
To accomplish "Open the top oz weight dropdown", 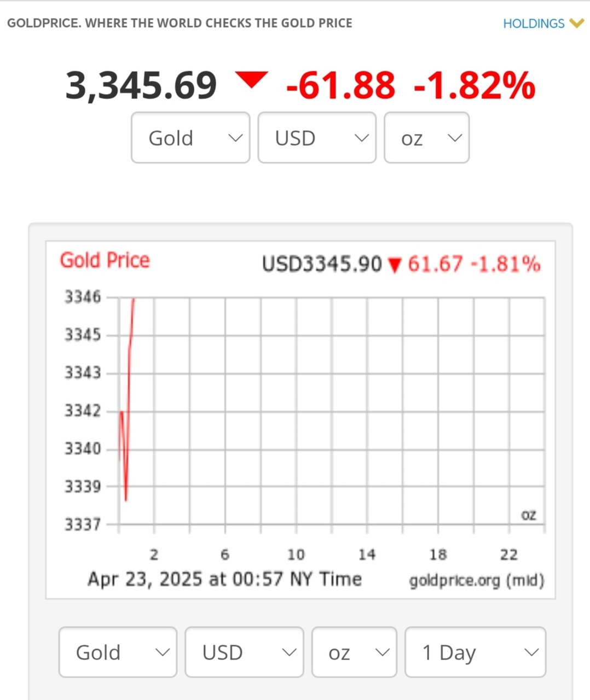I will coord(427,138).
